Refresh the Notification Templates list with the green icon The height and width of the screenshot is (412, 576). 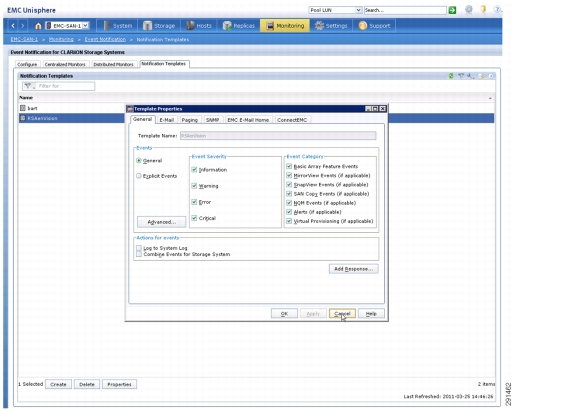click(451, 76)
